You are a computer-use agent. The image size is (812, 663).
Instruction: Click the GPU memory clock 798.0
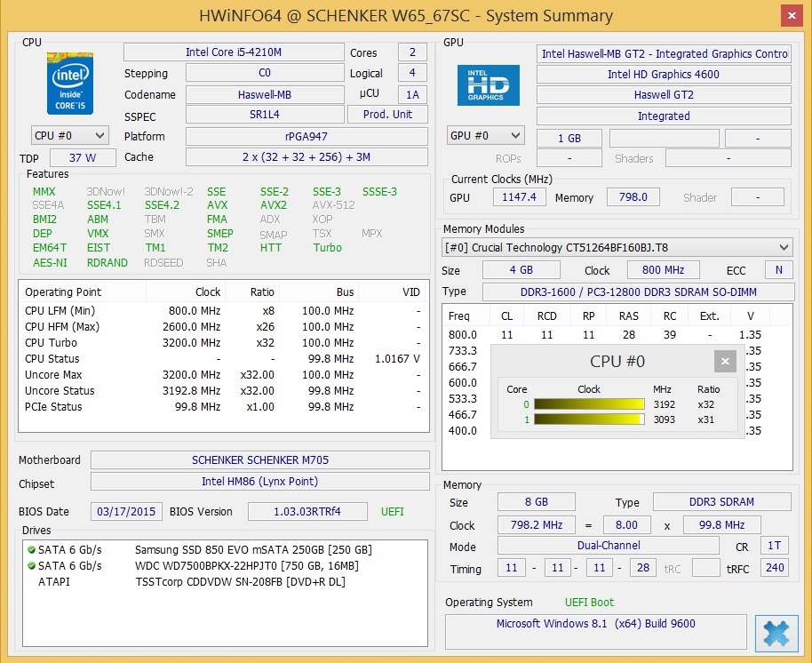point(633,197)
